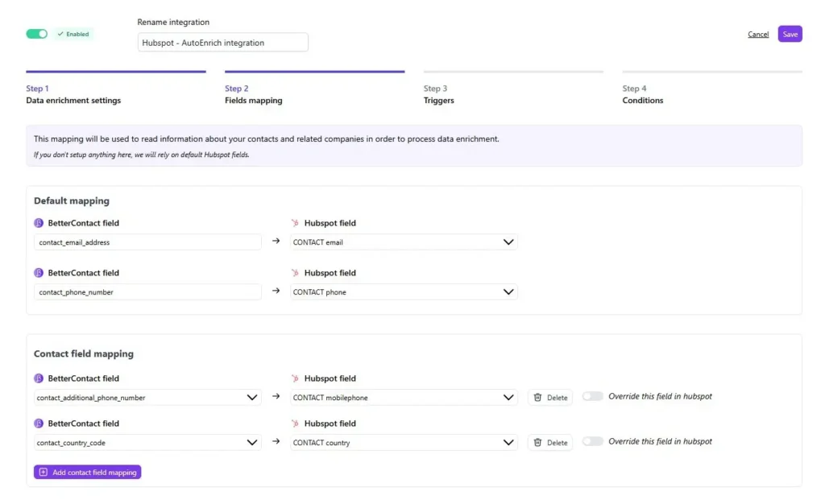825x504 pixels.
Task: Switch to Step 3 Triggers
Action: click(x=513, y=89)
